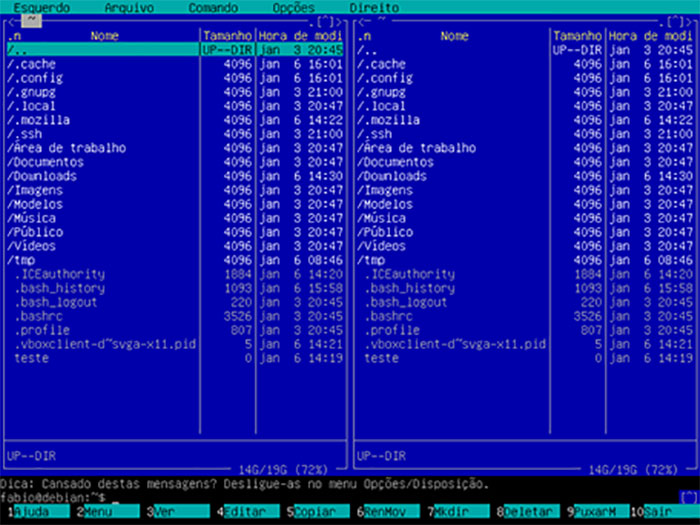This screenshot has height=525, width=700.
Task: Click the 1 Ajuda function key button
Action: (x=38, y=512)
